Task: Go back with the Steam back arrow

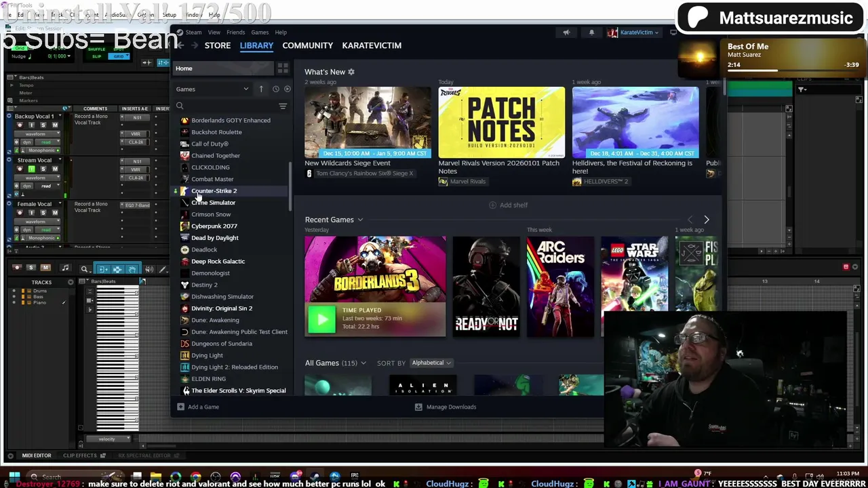Action: (180, 45)
